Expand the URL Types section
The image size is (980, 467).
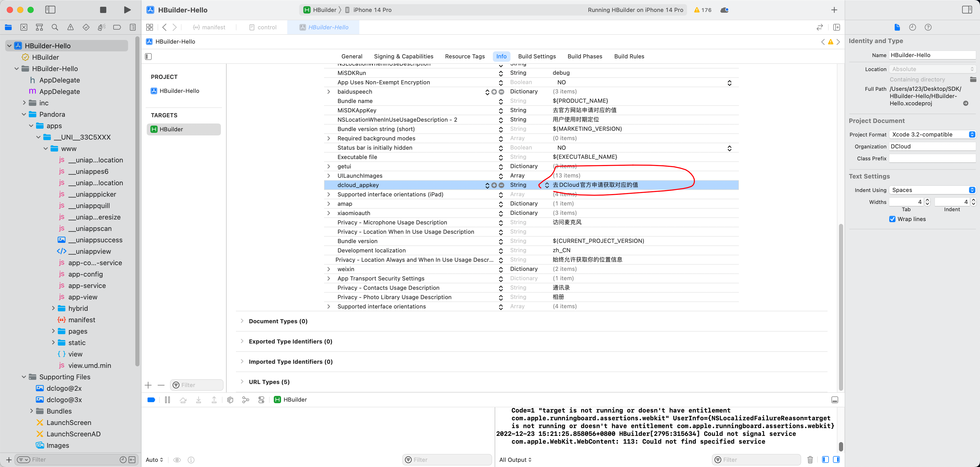coord(242,382)
